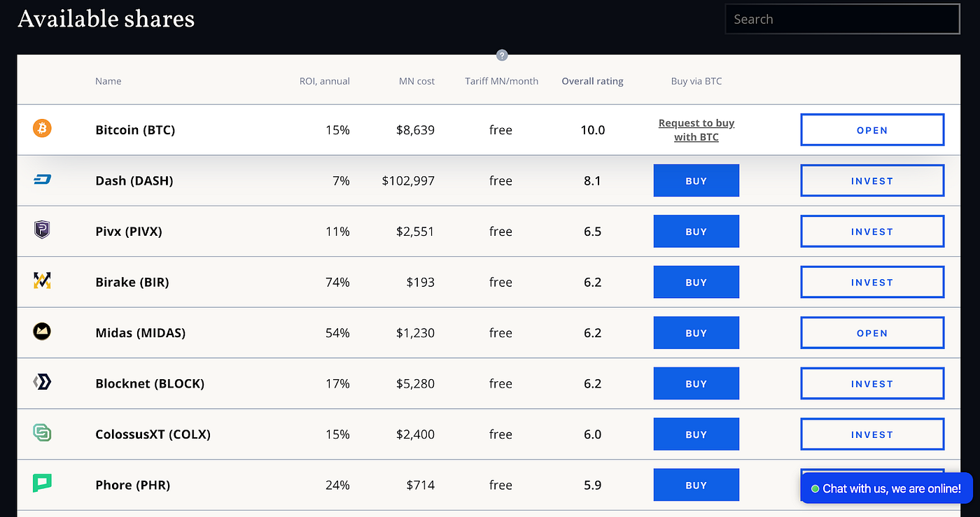Click the Pivx shield icon
Screen dimensions: 980x517
41,231
